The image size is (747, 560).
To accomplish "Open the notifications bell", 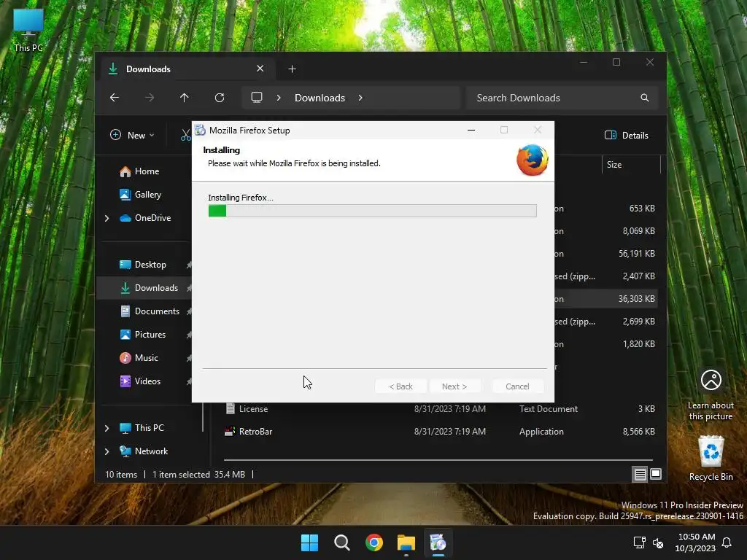I will coord(727,542).
